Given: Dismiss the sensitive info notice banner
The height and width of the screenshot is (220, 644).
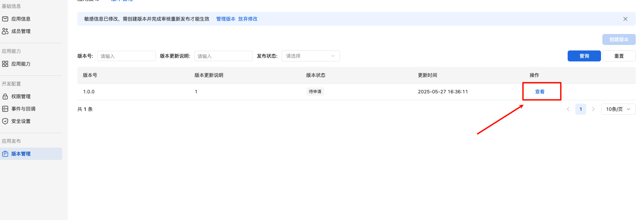Looking at the screenshot, I should [x=625, y=19].
